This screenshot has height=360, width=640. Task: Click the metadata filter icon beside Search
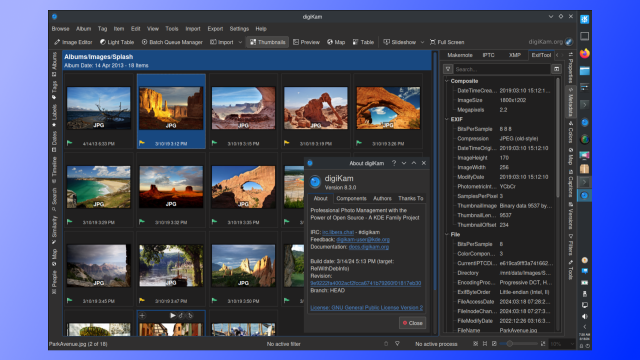(448, 69)
